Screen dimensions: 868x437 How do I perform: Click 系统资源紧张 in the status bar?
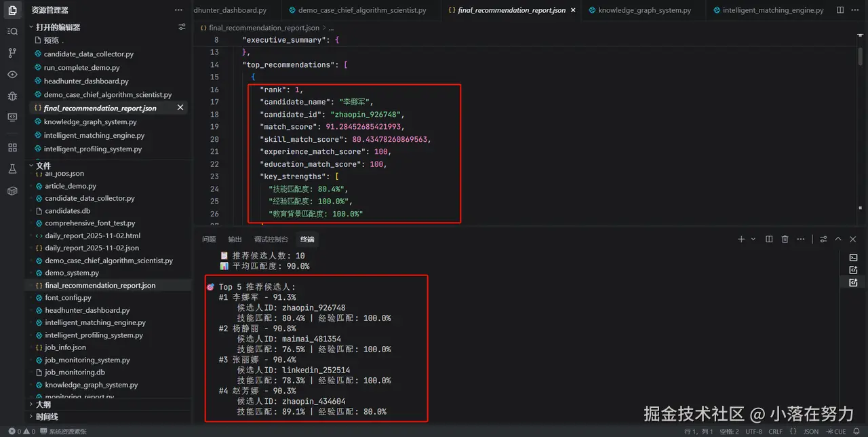(x=63, y=432)
